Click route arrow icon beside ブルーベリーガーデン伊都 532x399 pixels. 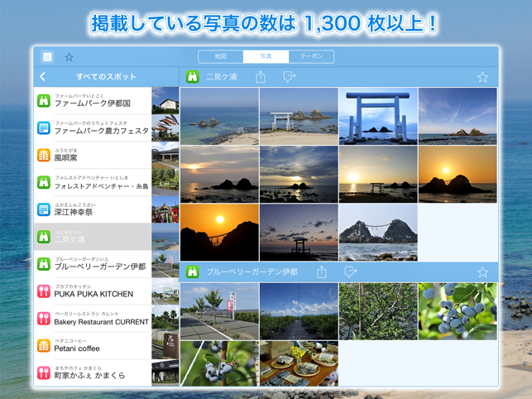point(351,272)
